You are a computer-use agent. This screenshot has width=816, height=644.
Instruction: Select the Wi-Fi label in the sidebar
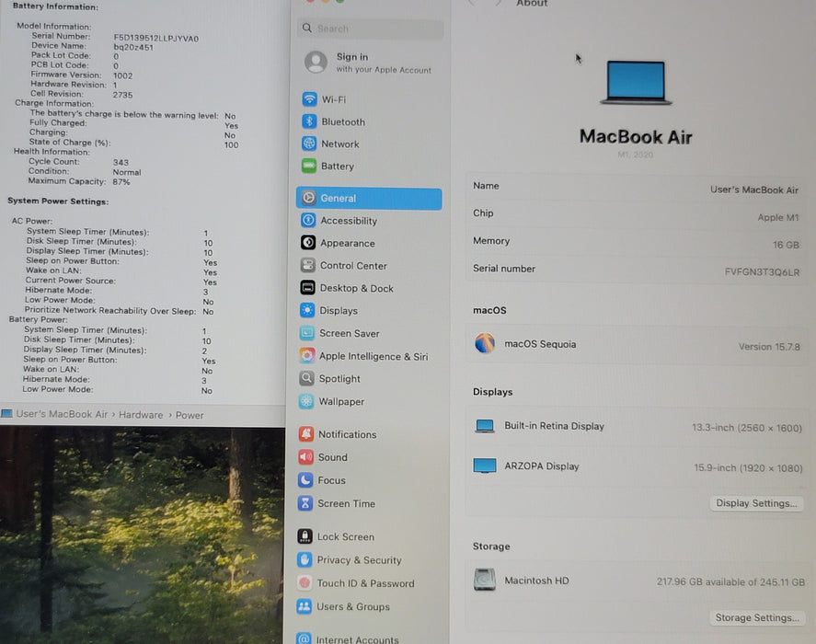point(334,99)
